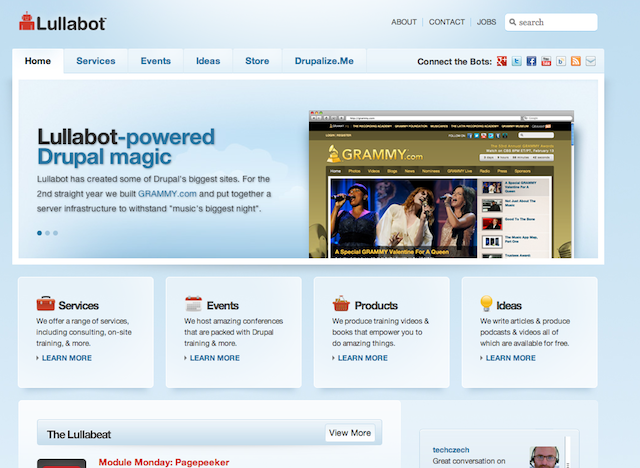Viewport: 640px width, 468px height.
Task: Click the Events card heading
Action: tap(223, 306)
